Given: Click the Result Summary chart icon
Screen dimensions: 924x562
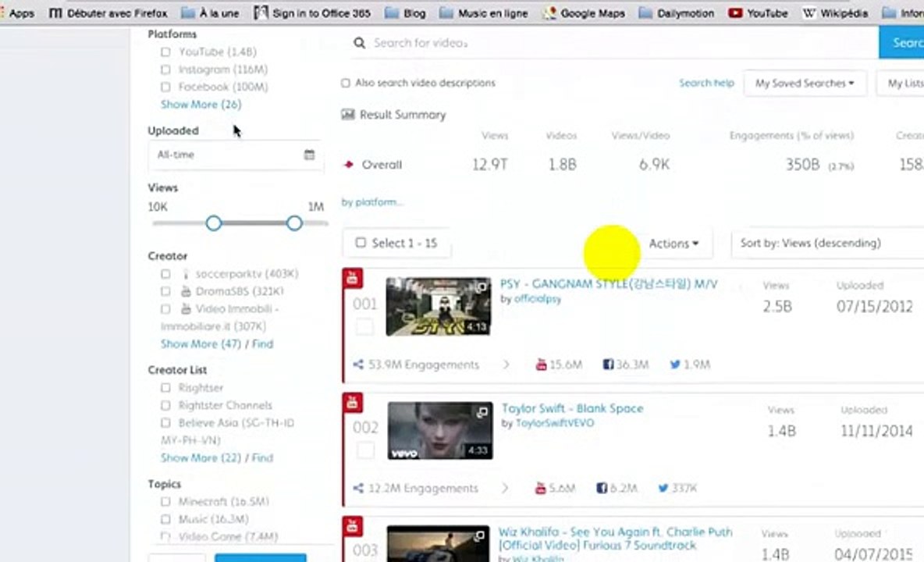Looking at the screenshot, I should point(348,114).
